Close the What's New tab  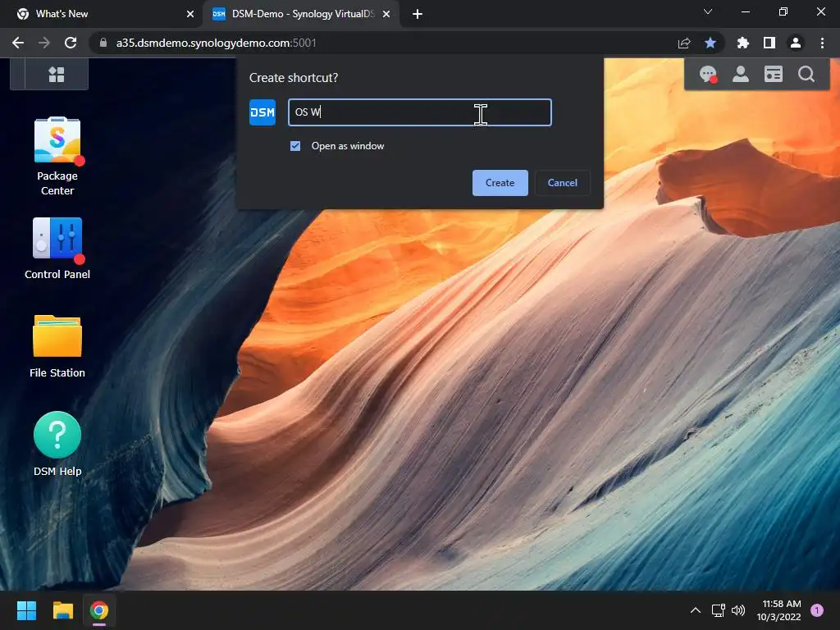190,14
